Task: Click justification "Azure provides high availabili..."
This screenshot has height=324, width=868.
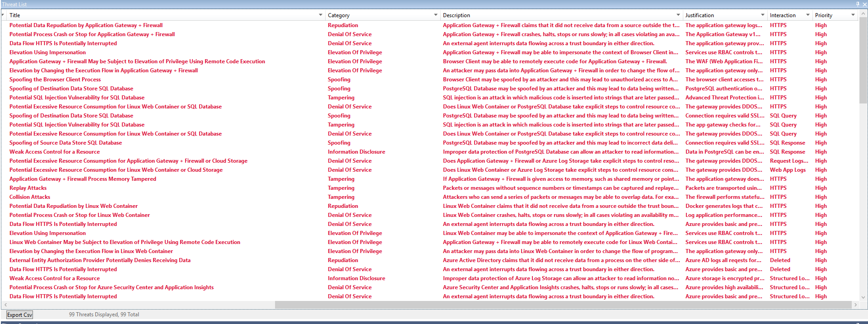Action: pyautogui.click(x=724, y=287)
